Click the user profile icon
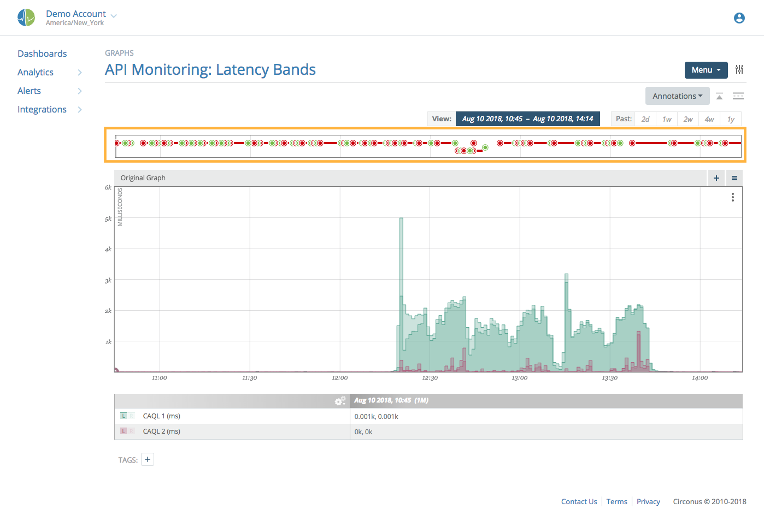The height and width of the screenshot is (532, 764). tap(739, 17)
